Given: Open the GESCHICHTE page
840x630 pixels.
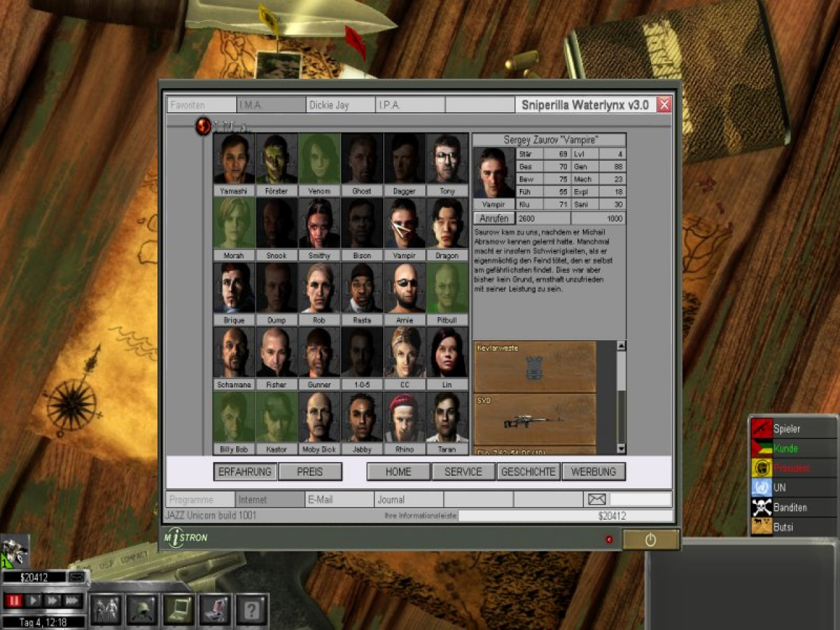Looking at the screenshot, I should point(528,472).
